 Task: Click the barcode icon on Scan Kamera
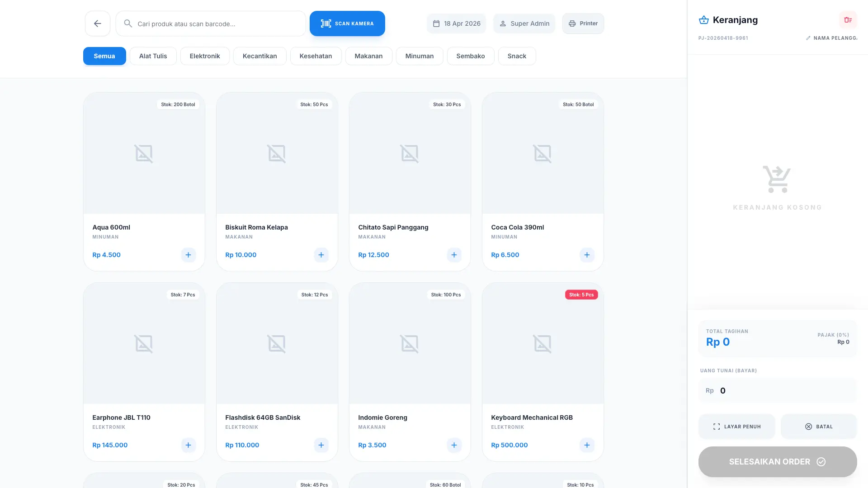326,23
